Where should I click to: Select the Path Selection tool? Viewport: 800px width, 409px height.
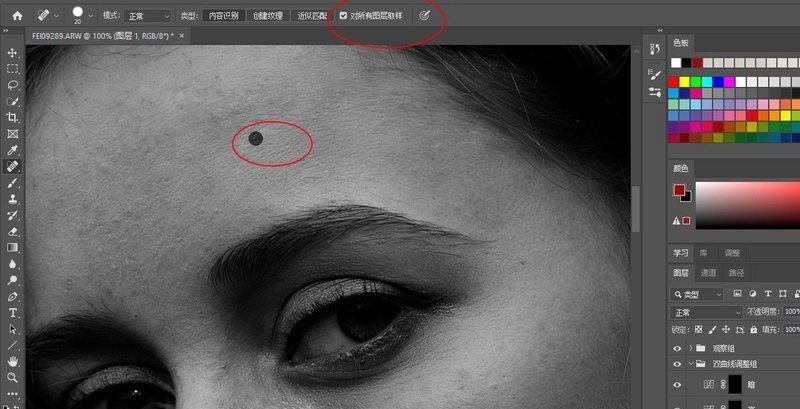click(13, 329)
